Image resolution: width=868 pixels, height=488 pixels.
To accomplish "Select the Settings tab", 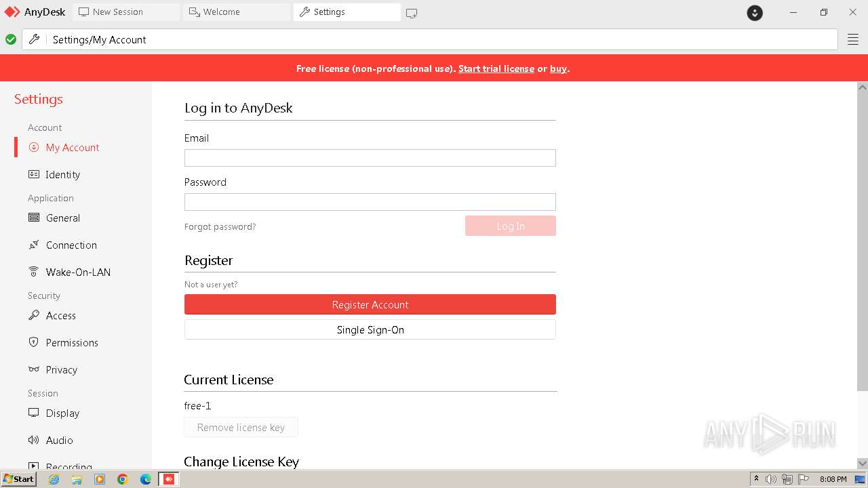I will point(347,12).
